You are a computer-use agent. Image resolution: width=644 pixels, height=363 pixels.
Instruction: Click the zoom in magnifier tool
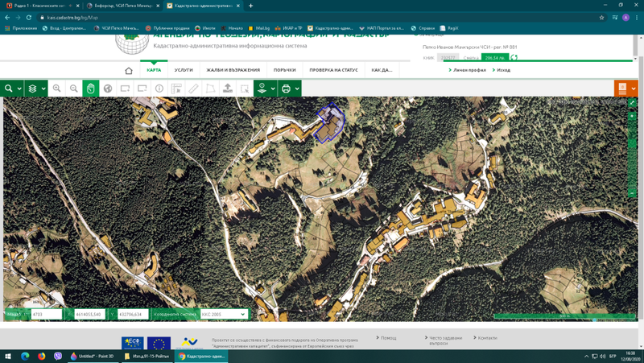click(56, 89)
